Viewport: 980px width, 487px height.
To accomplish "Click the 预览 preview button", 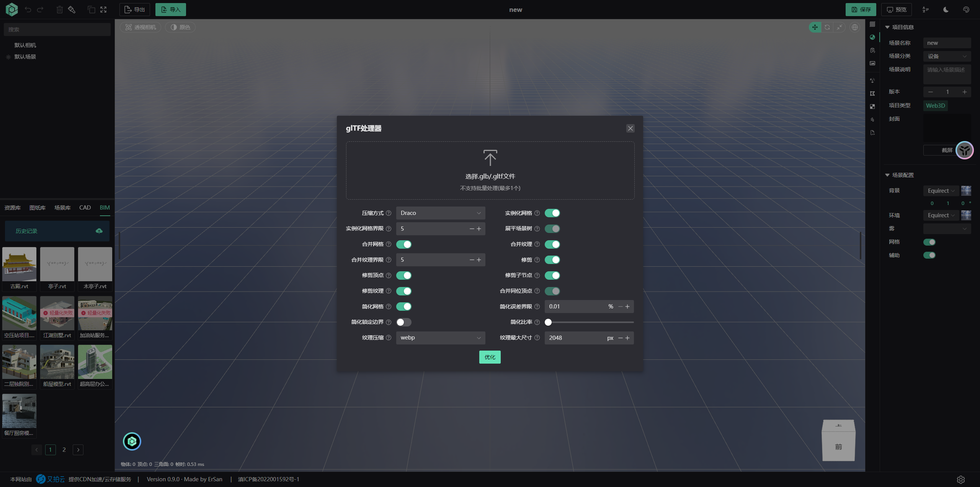I will [x=897, y=10].
